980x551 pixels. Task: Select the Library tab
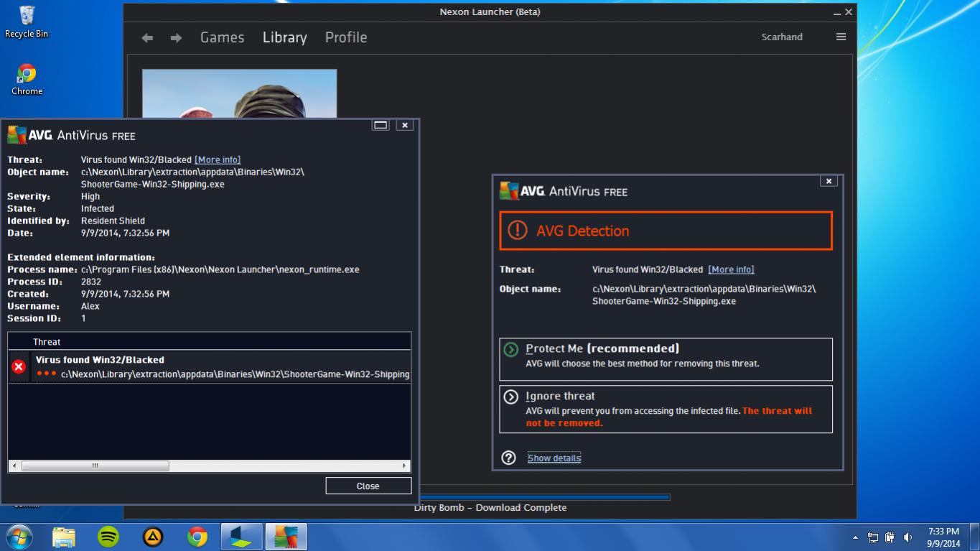(284, 37)
